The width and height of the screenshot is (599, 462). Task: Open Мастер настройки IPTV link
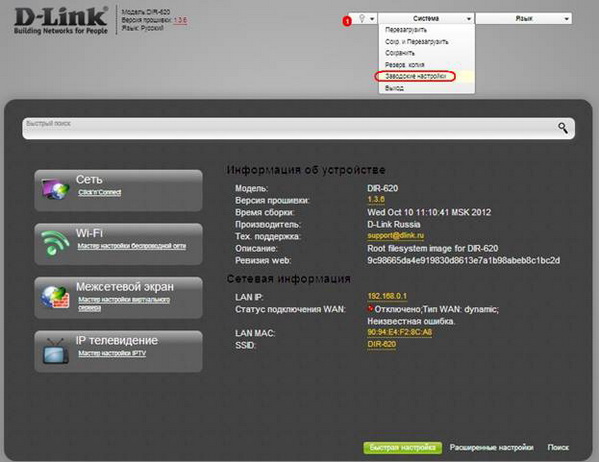[112, 353]
